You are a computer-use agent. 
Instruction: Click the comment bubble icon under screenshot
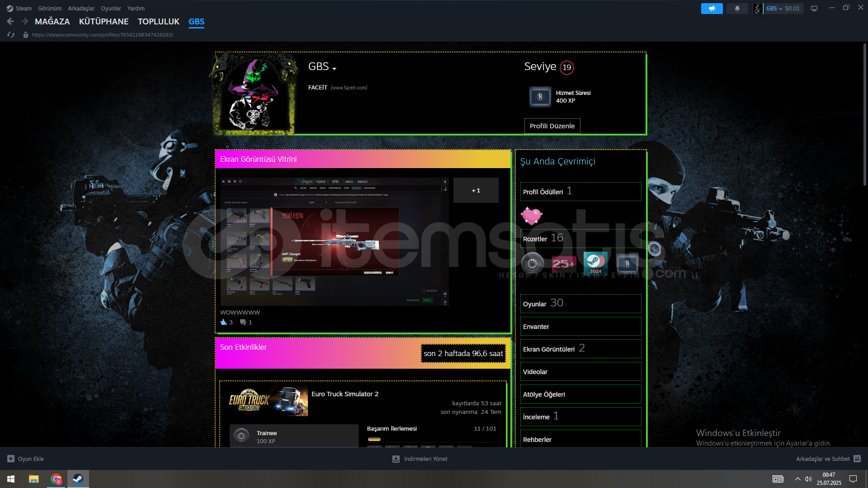tap(243, 322)
